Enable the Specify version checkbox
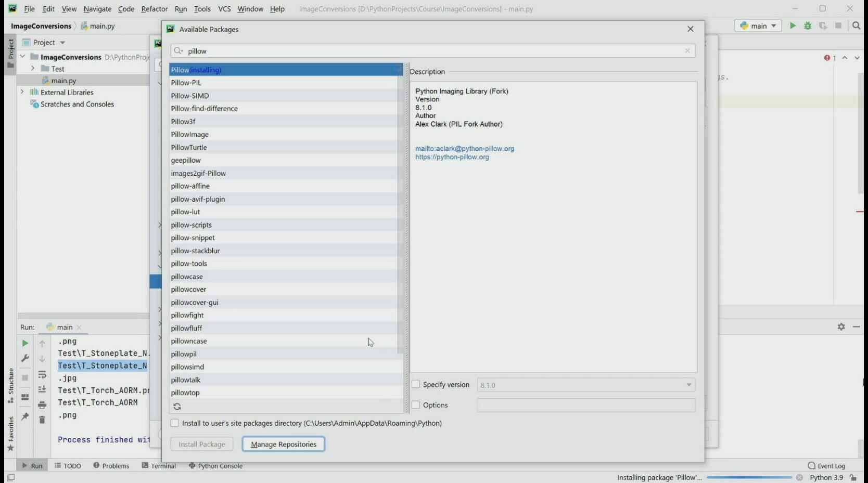The height and width of the screenshot is (483, 868). coord(416,384)
